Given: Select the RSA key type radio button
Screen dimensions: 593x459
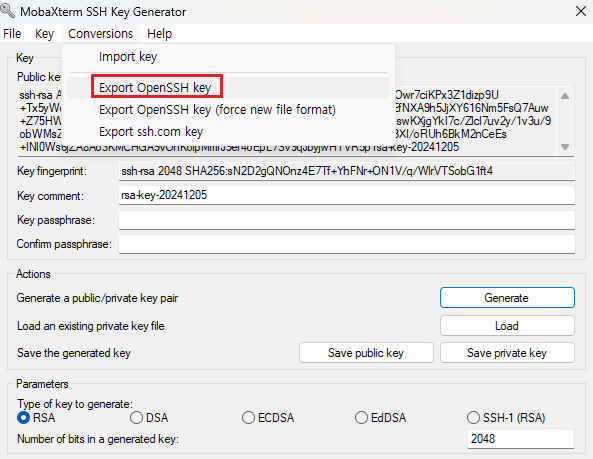Looking at the screenshot, I should (x=24, y=418).
